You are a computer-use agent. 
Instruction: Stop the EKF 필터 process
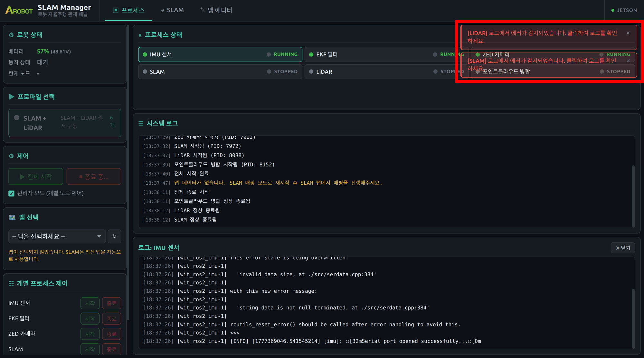[x=112, y=319]
